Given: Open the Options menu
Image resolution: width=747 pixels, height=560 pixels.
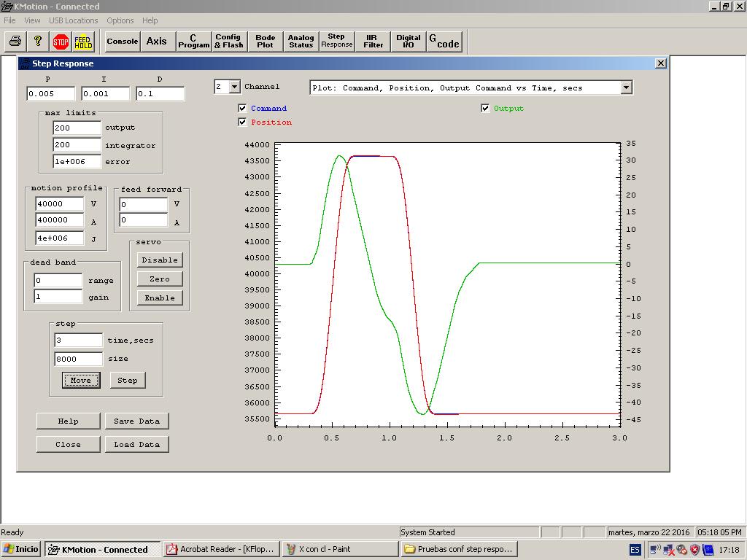Looking at the screenshot, I should click(x=120, y=20).
